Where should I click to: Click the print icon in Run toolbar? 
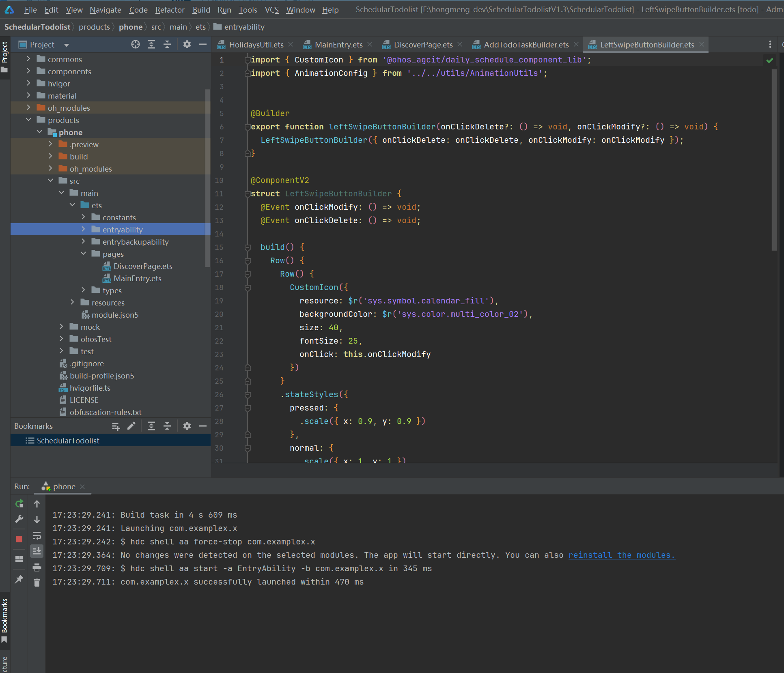(37, 567)
